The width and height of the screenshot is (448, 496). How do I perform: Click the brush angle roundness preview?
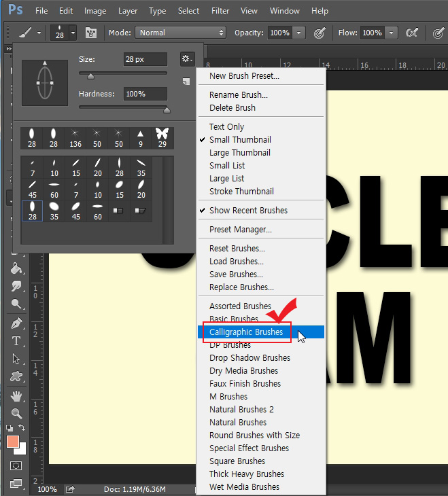click(x=45, y=83)
